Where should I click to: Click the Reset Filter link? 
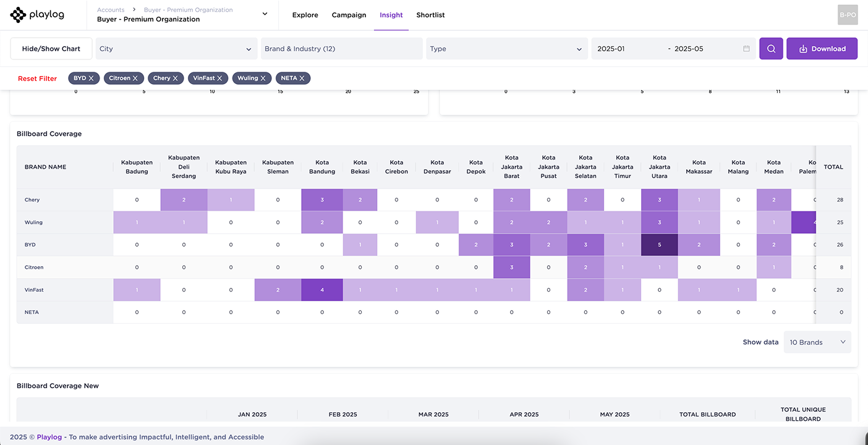tap(37, 78)
